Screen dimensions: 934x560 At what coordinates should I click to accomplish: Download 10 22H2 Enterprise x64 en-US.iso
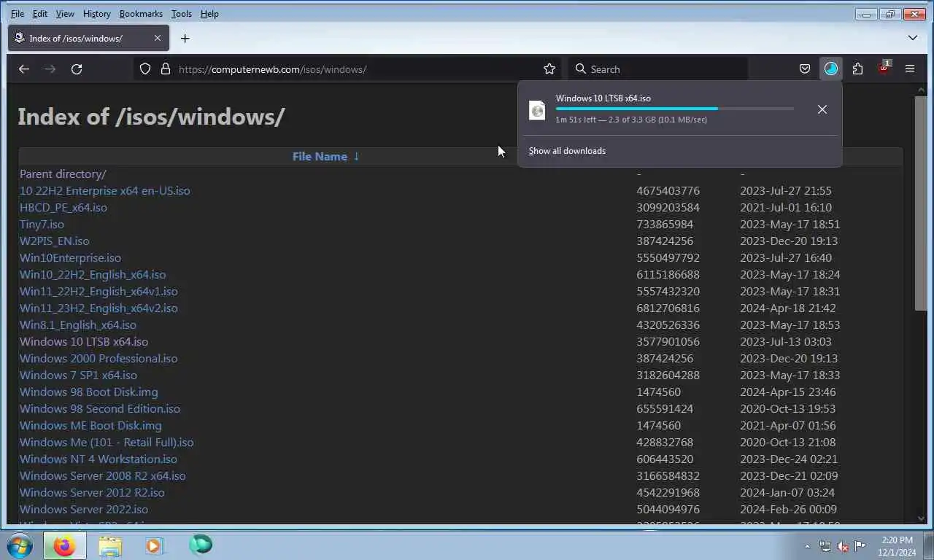[104, 190]
